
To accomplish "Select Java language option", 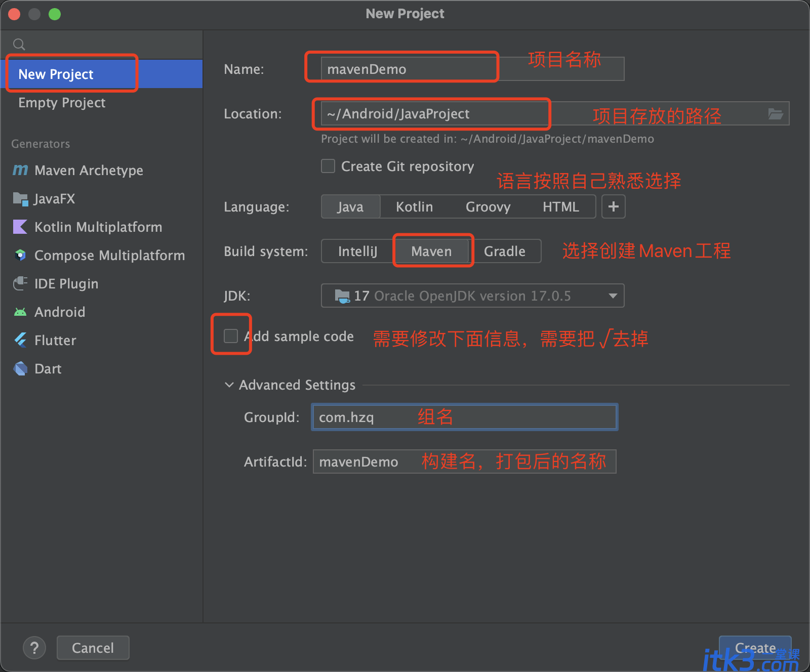I will pyautogui.click(x=350, y=206).
